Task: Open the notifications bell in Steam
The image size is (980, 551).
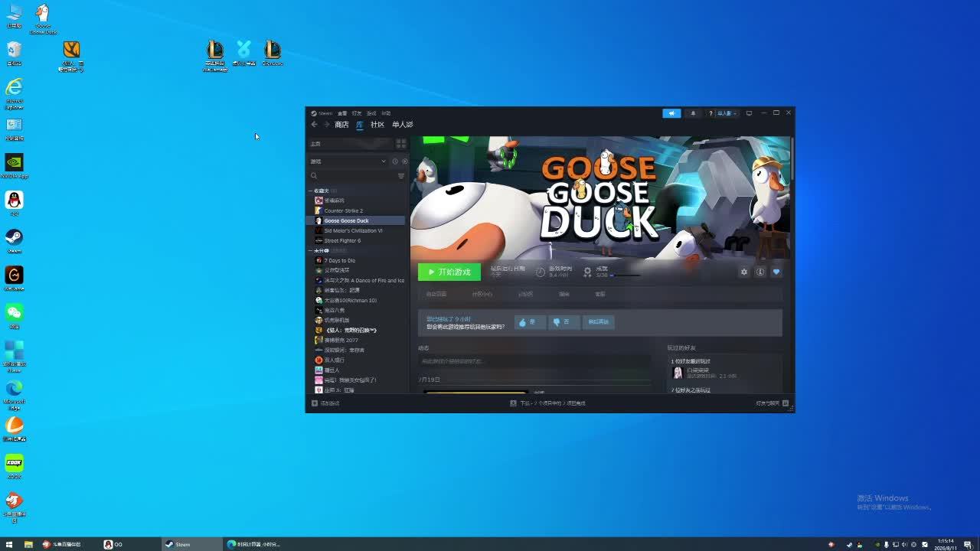Action: coord(693,113)
